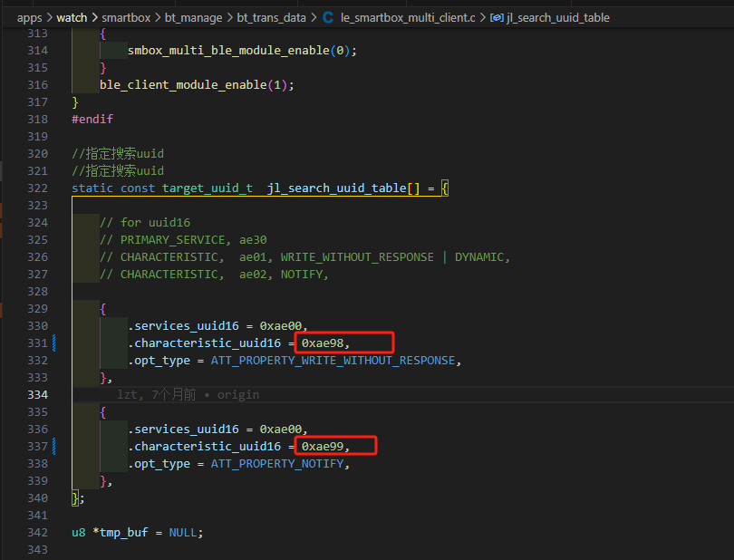Click .services_uuid16 on line 330
The width and height of the screenshot is (734, 560).
click(x=183, y=326)
